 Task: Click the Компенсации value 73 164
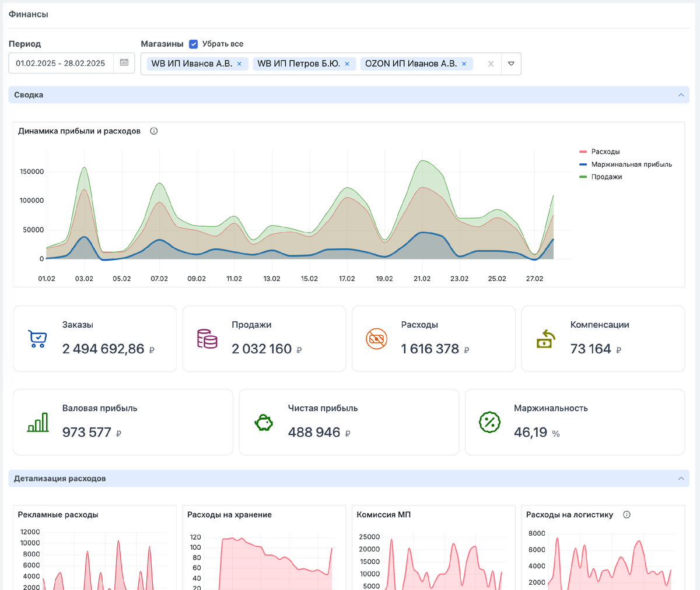(x=591, y=349)
